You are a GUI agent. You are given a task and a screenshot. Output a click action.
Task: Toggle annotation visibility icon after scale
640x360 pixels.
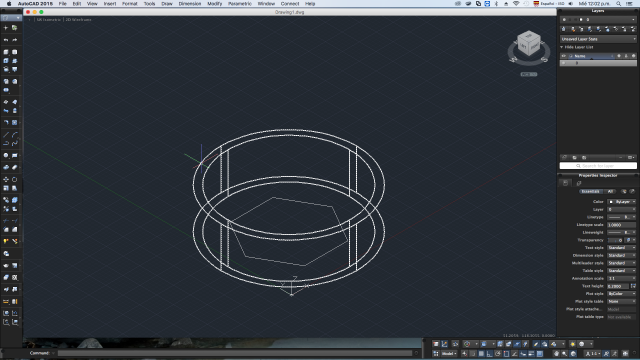606,353
